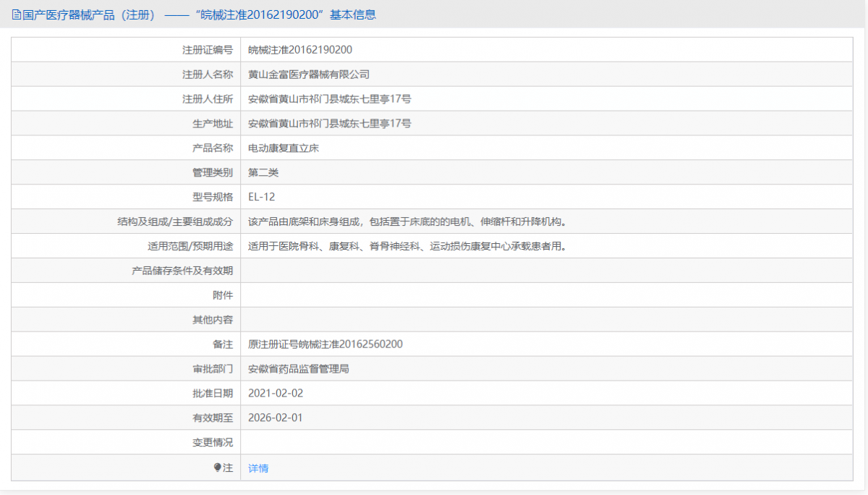
Task: Click the 型号规格 row label
Action: click(x=213, y=197)
